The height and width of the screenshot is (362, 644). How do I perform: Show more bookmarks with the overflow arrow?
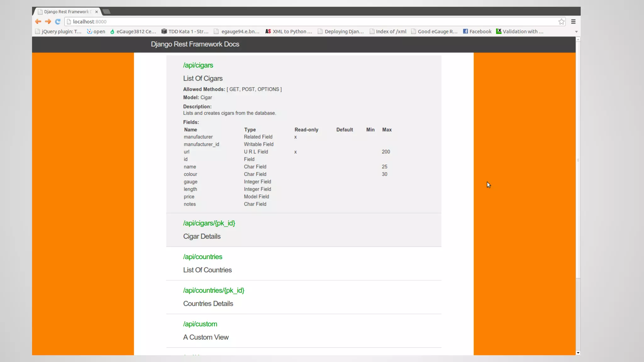576,32
